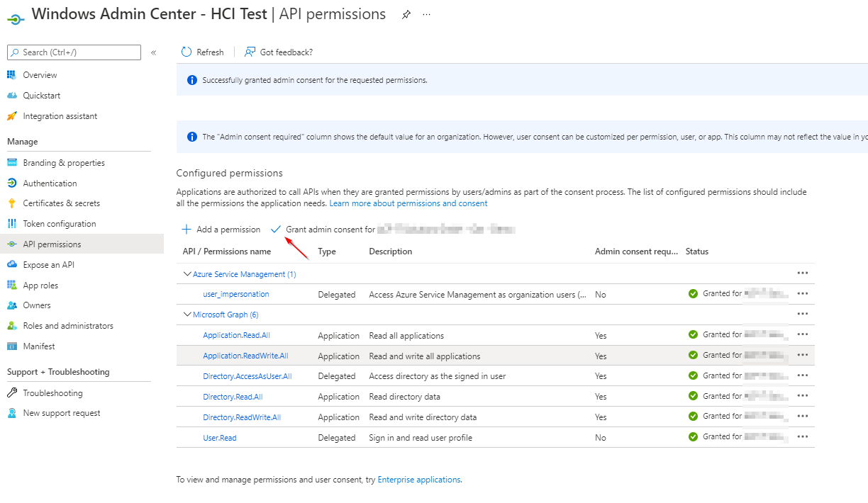This screenshot has height=503, width=868.
Task: Collapse the Azure Service Management group
Action: (187, 273)
